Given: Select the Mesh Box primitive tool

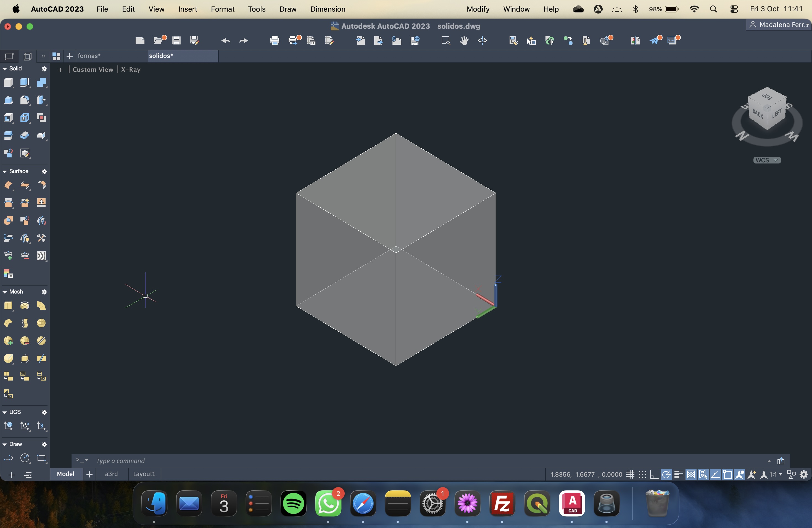Looking at the screenshot, I should (8, 306).
